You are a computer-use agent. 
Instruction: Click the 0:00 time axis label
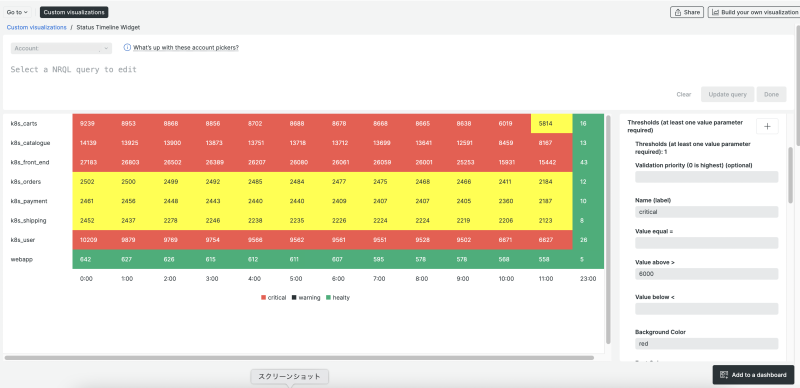pyautogui.click(x=86, y=279)
